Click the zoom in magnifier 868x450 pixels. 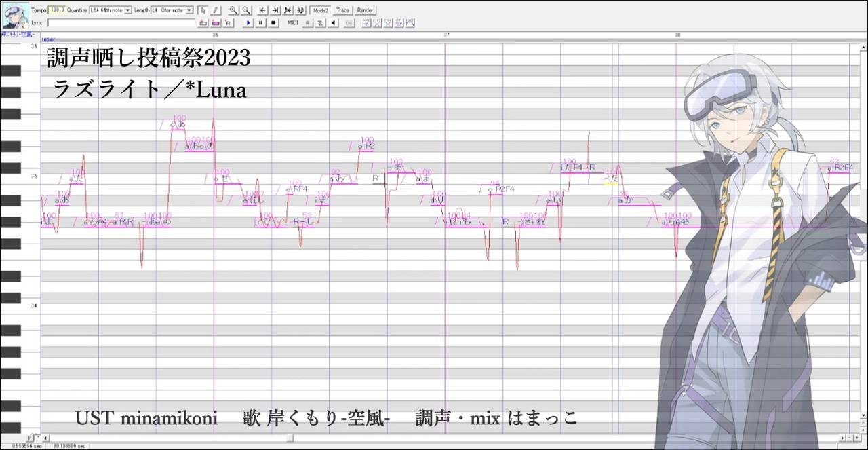[x=233, y=10]
